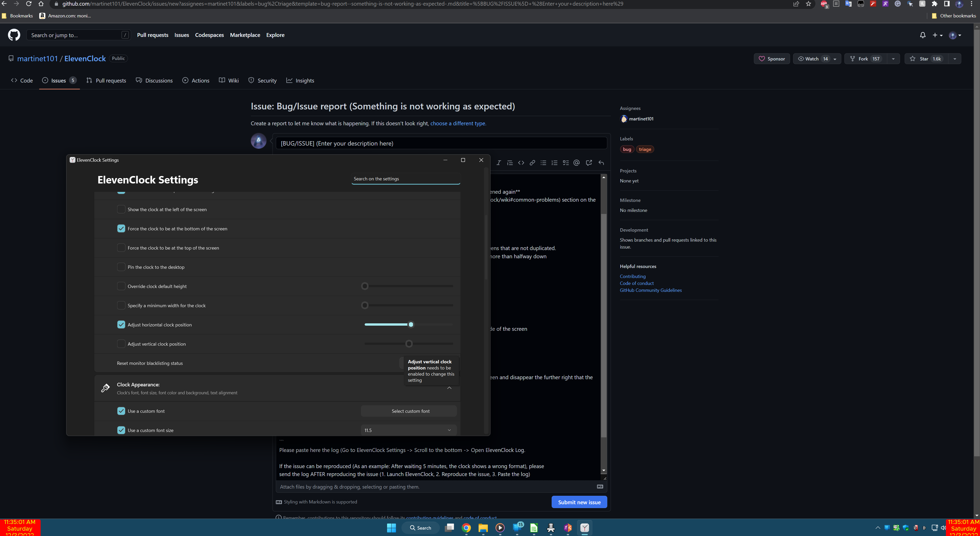980x536 pixels.
Task: Uncheck 'Force the clock to be at the bottom'
Action: (x=121, y=229)
